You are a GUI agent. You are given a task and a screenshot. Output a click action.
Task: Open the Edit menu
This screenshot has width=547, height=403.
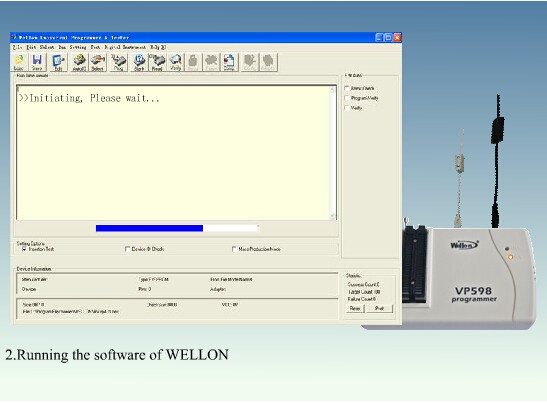[x=31, y=47]
